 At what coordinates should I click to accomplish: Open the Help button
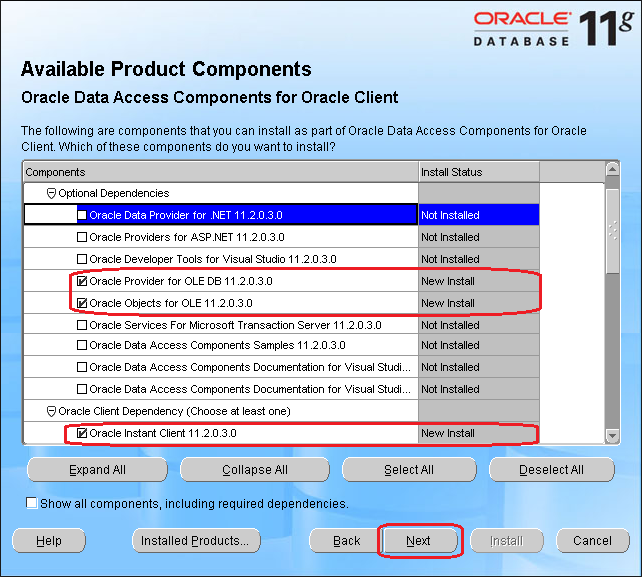click(x=49, y=541)
